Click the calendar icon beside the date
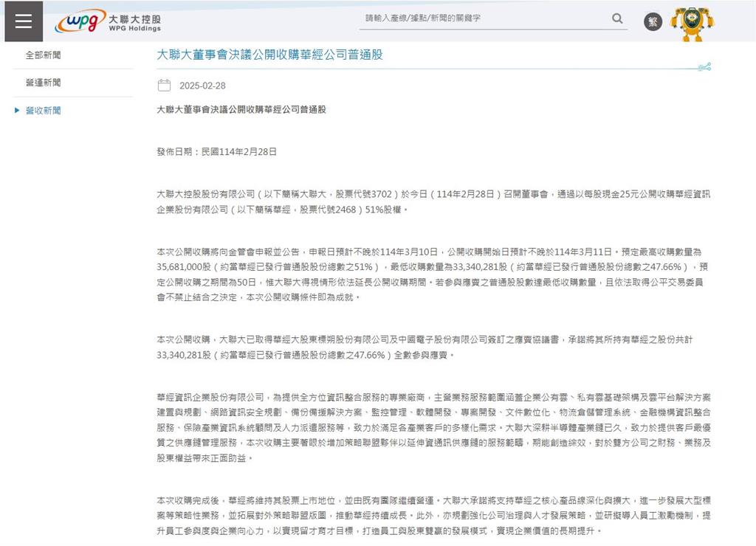The width and height of the screenshot is (756, 546). (164, 86)
